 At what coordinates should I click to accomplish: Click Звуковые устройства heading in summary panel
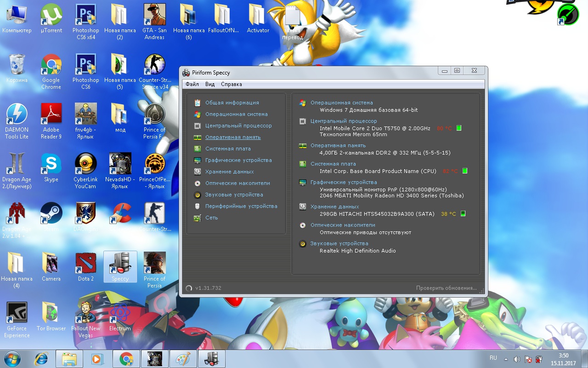point(339,243)
